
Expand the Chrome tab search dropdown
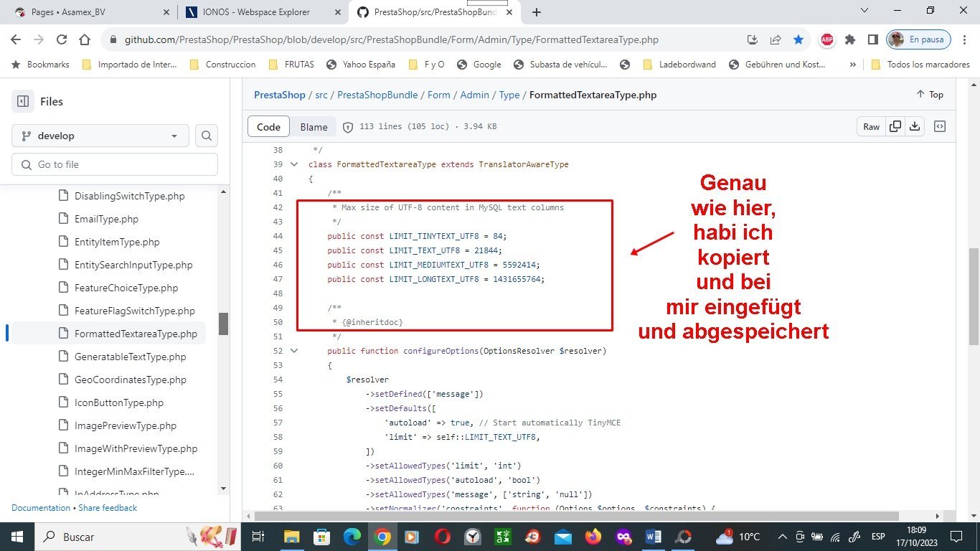[x=862, y=11]
